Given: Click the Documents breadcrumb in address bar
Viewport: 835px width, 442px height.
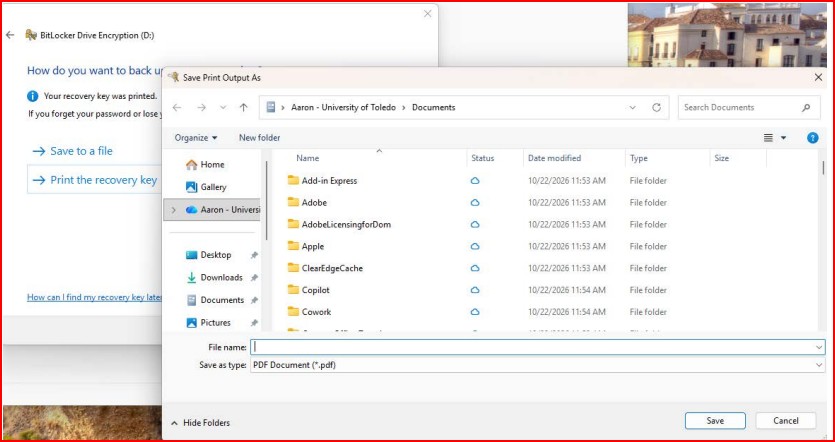Looking at the screenshot, I should point(433,108).
